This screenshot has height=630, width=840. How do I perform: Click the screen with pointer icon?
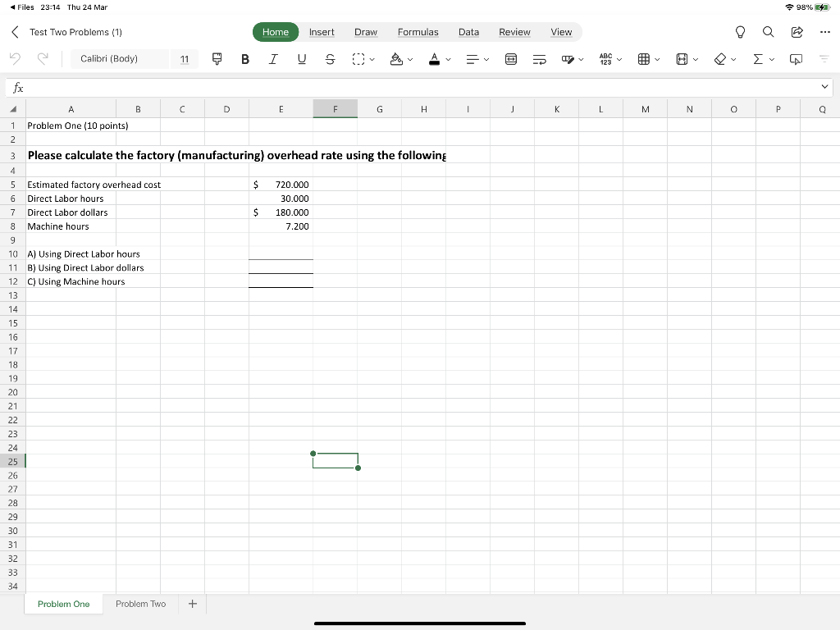pos(796,59)
